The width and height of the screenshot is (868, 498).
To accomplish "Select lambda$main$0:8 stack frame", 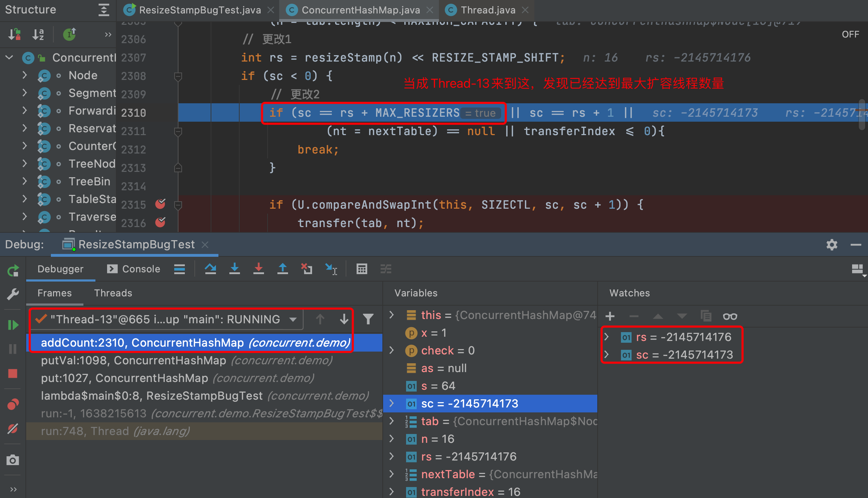I will pos(204,396).
